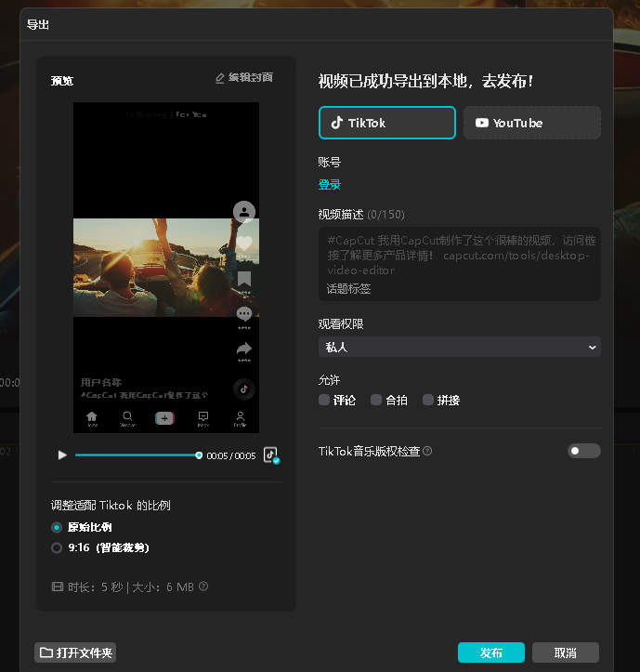Add a 话题标签 hashtag
640x672 pixels.
[x=348, y=288]
